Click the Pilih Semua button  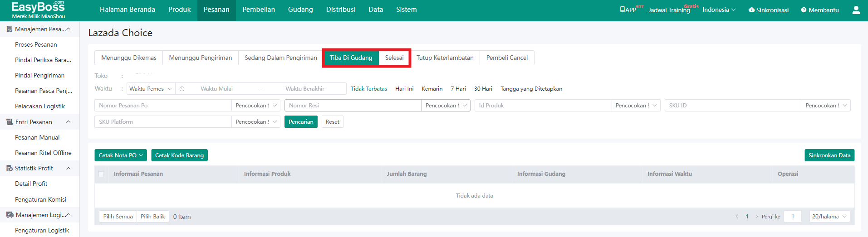(118, 217)
